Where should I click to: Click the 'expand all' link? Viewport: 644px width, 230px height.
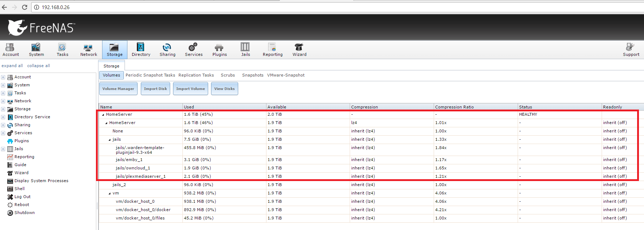[x=12, y=66]
